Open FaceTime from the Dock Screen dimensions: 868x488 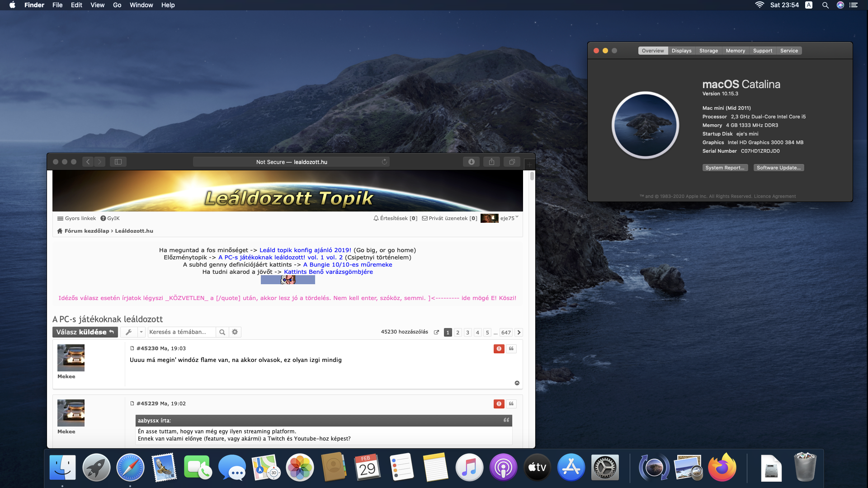tap(198, 468)
